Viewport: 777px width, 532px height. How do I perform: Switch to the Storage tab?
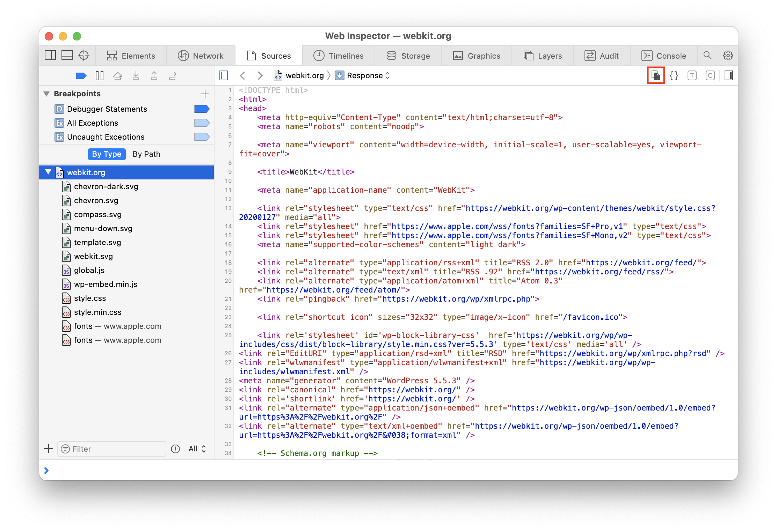pos(408,56)
